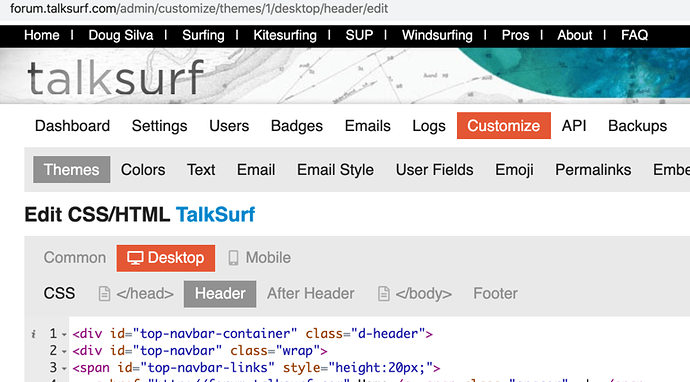The image size is (690, 382).
Task: Open the </body> editor field
Action: (415, 294)
